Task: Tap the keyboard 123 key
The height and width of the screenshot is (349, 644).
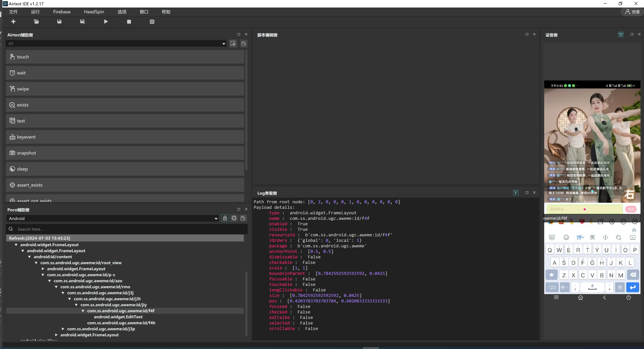Action: [x=552, y=287]
